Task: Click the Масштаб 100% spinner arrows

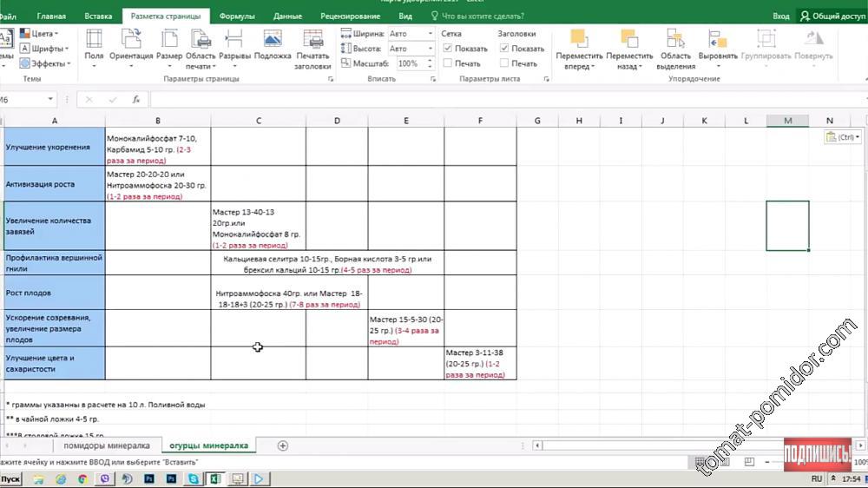Action: coord(430,63)
